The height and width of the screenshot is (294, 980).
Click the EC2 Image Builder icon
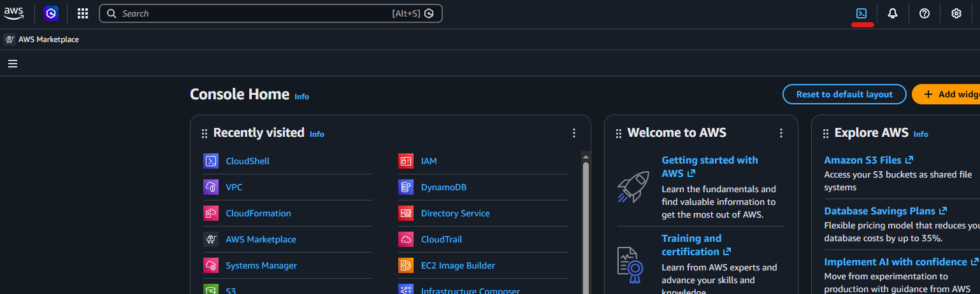[x=406, y=265]
